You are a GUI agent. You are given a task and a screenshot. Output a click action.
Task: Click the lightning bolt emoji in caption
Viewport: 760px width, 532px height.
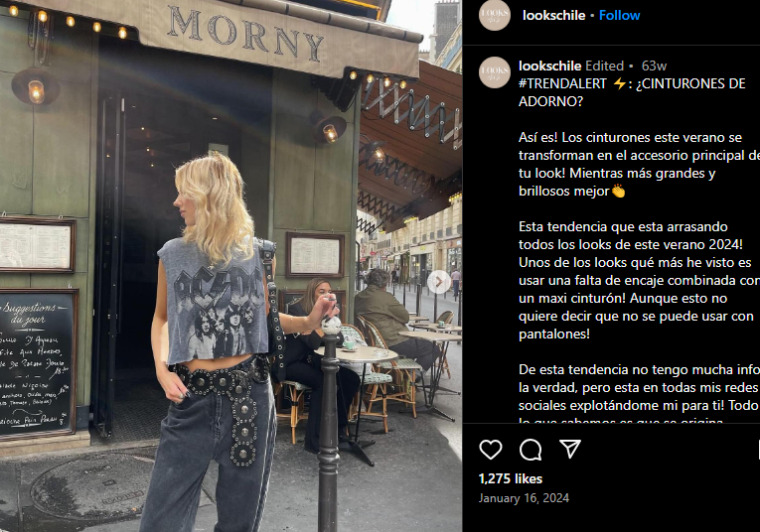[619, 83]
